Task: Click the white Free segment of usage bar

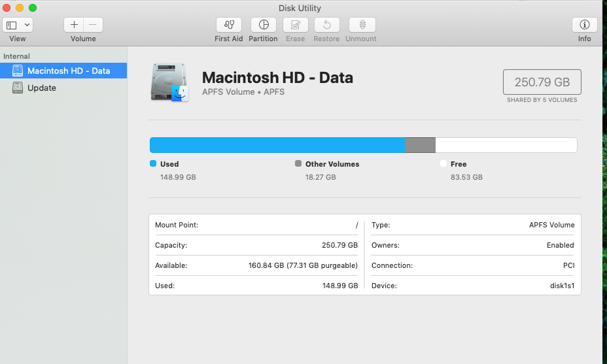Action: 506,145
